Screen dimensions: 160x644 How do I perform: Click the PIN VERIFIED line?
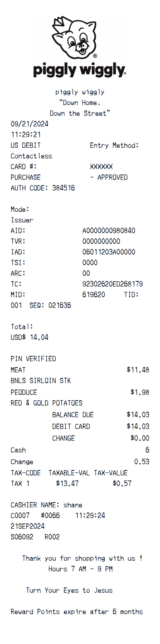[33, 359]
